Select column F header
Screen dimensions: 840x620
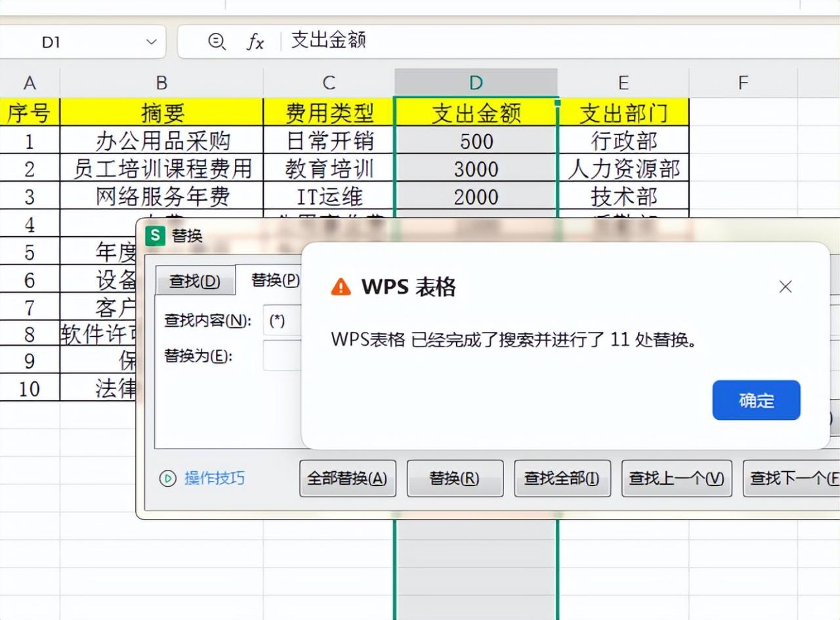(x=743, y=83)
